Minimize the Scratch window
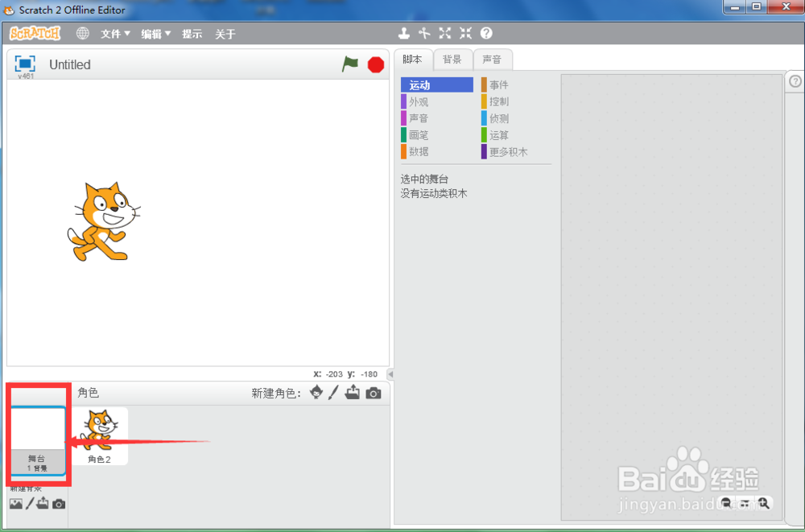The image size is (805, 532). click(x=735, y=6)
